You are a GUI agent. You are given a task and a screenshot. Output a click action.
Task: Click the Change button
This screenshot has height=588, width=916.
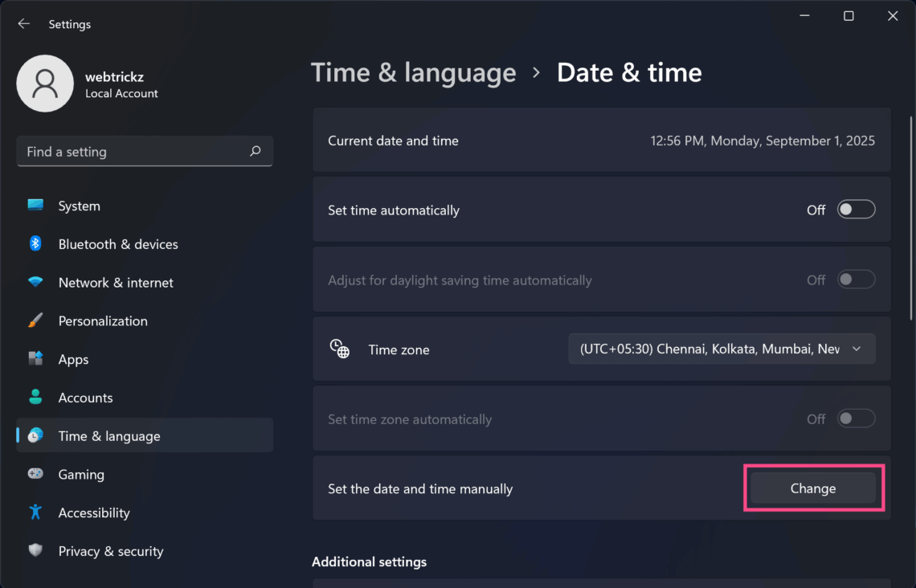(x=812, y=488)
